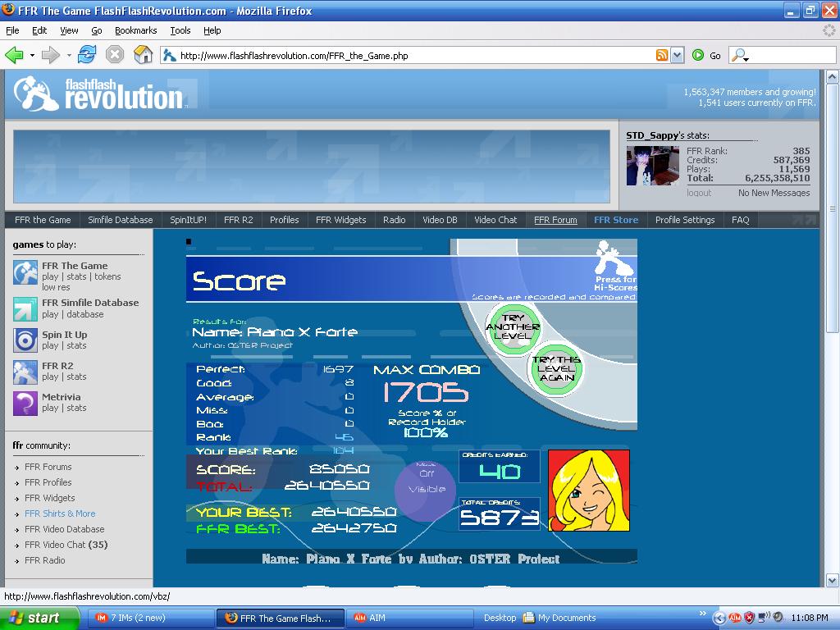Click the blonde cartoon girl avatar
Viewport: 840px width, 630px height.
click(589, 491)
